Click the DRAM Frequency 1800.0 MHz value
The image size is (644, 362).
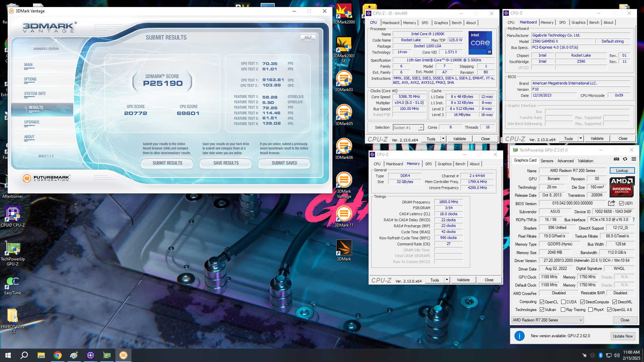click(448, 202)
